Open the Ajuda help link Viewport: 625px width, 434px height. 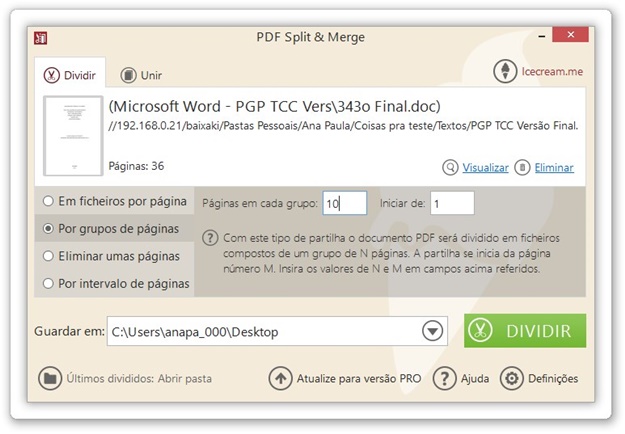(475, 379)
